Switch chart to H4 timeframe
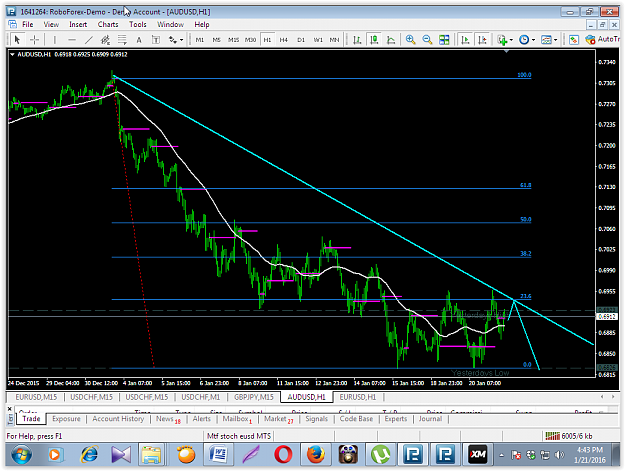The image size is (625, 471). [x=283, y=39]
